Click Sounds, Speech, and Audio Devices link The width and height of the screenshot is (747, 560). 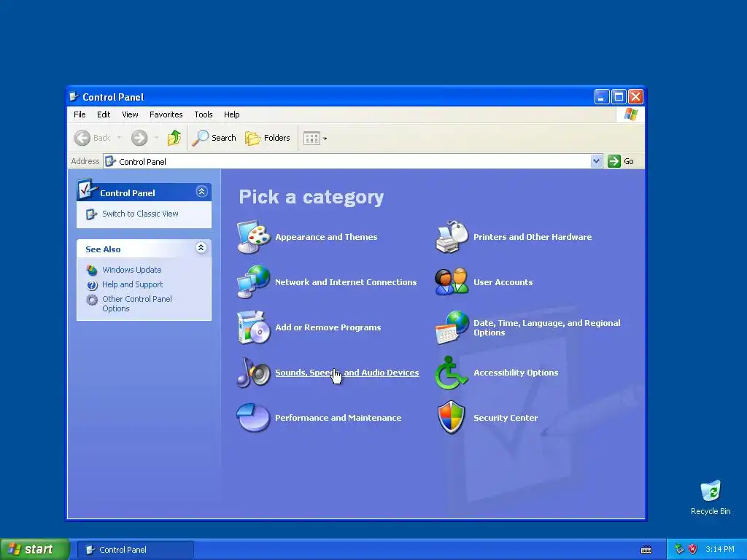pyautogui.click(x=347, y=373)
